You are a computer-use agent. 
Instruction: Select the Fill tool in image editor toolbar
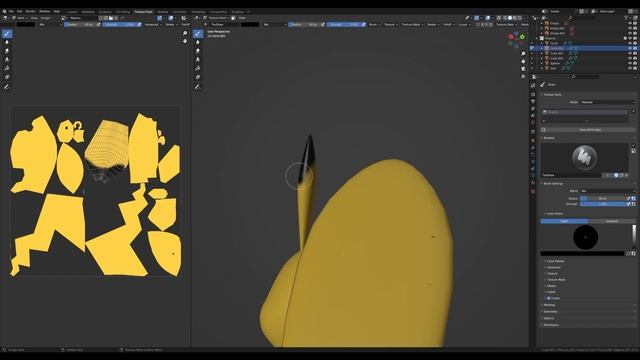coord(7,68)
